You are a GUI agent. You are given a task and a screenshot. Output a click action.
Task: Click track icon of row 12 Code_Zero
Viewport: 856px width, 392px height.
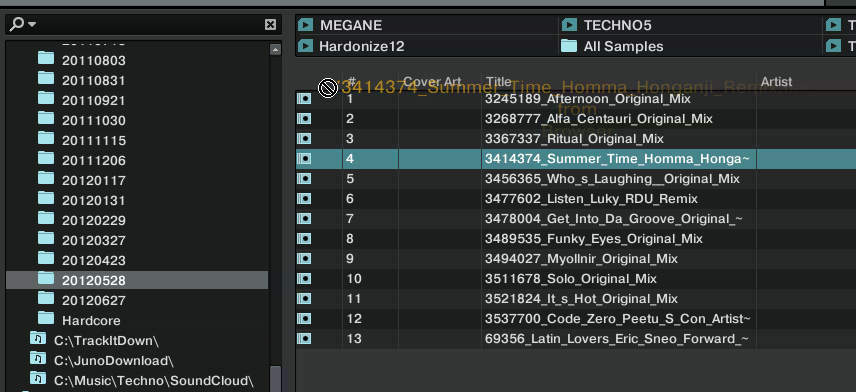click(304, 319)
